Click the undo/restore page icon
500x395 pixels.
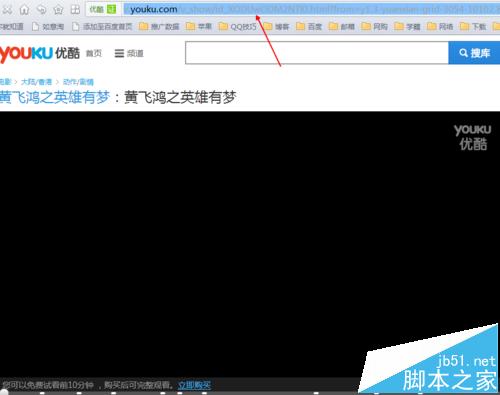pos(41,9)
